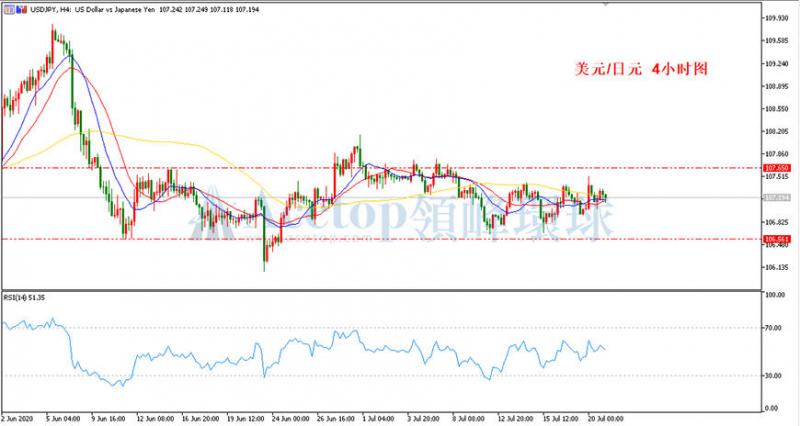Click the 109.930 price axis label
The height and width of the screenshot is (426, 800).
click(776, 18)
